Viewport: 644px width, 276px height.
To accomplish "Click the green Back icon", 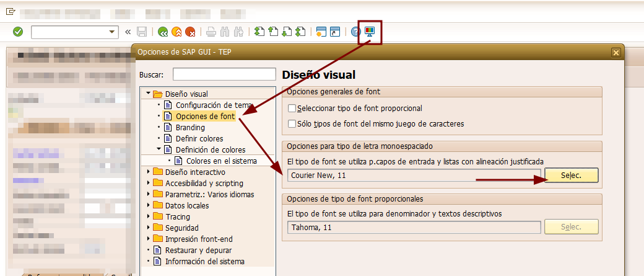I will tap(163, 32).
